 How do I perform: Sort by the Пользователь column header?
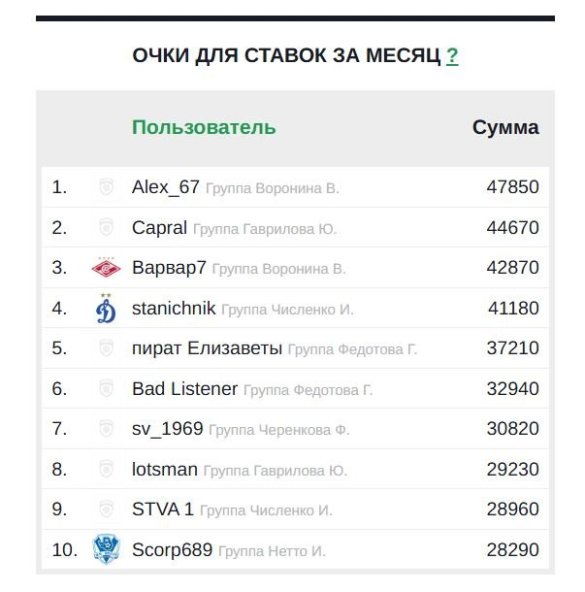pos(204,127)
